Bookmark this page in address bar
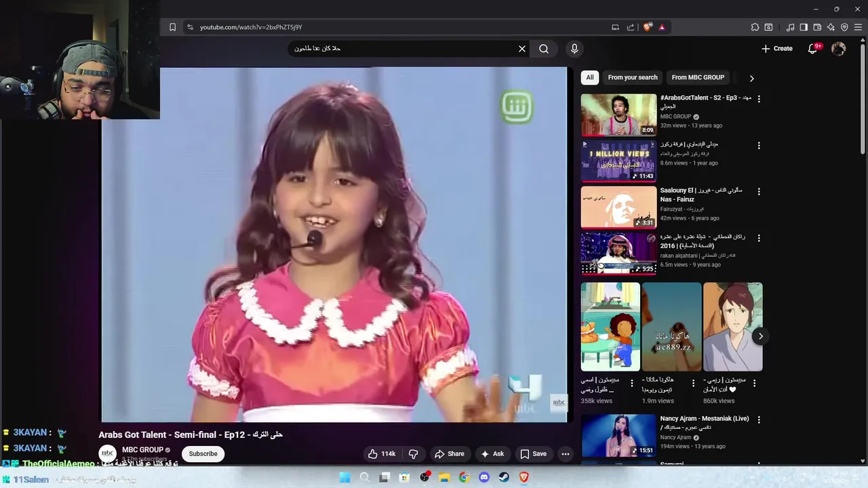868x488 pixels. click(x=172, y=27)
